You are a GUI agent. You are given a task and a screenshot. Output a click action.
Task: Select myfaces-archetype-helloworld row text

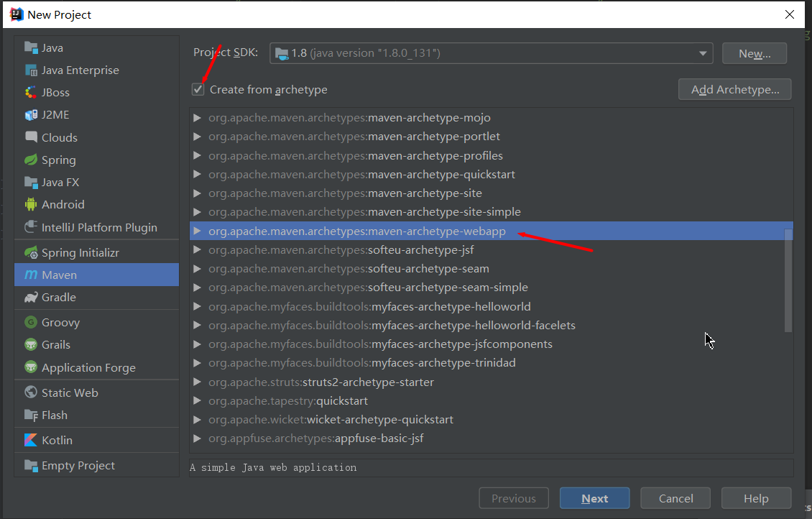[x=369, y=307]
